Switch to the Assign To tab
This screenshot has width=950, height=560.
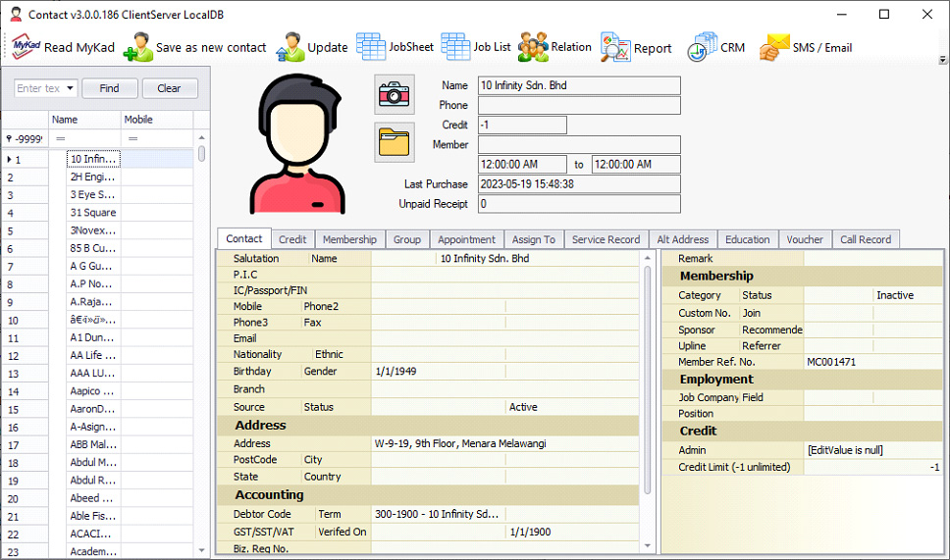(534, 239)
